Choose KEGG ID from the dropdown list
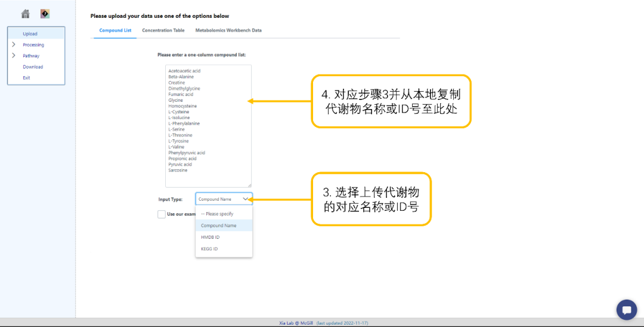The image size is (644, 327). tap(224, 248)
